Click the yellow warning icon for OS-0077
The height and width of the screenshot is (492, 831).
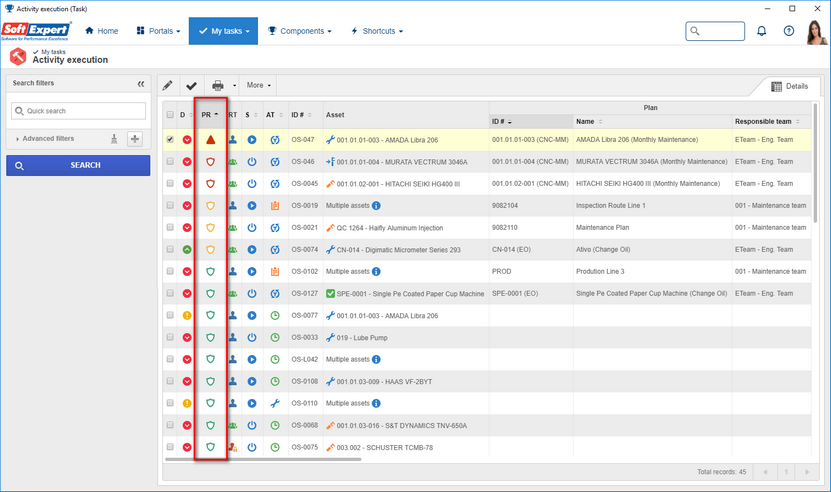coord(187,315)
